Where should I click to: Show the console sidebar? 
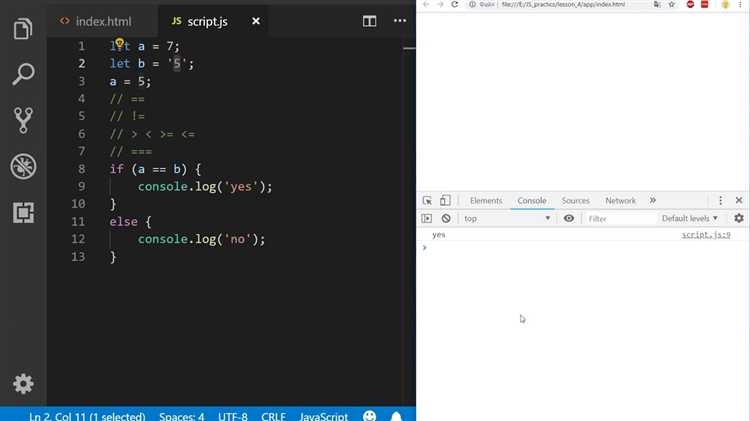pos(427,219)
